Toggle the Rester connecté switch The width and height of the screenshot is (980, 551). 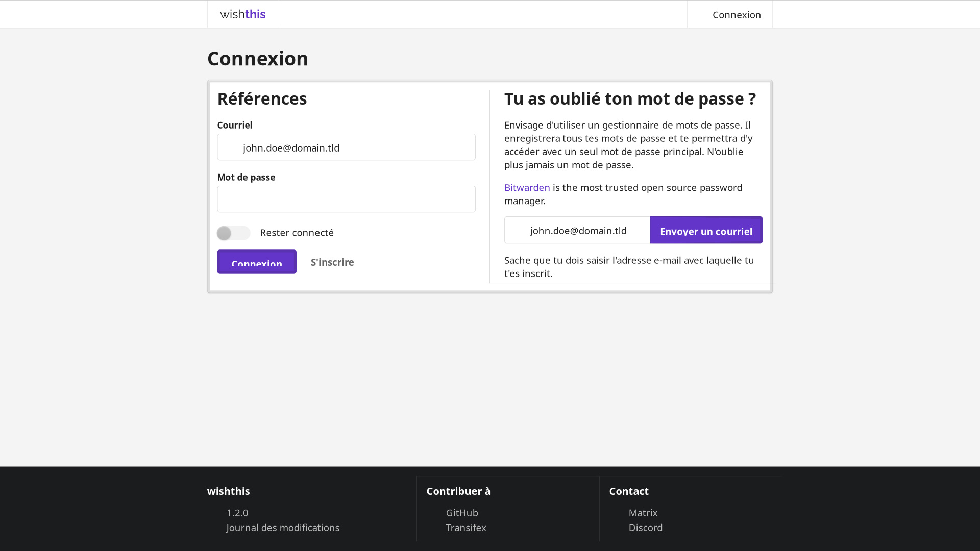click(233, 233)
